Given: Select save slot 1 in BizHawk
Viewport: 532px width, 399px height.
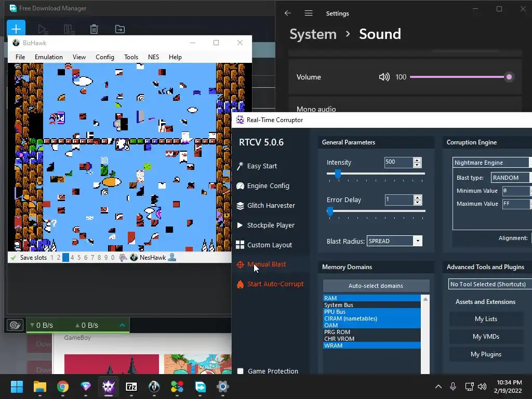Looking at the screenshot, I should coord(52,258).
